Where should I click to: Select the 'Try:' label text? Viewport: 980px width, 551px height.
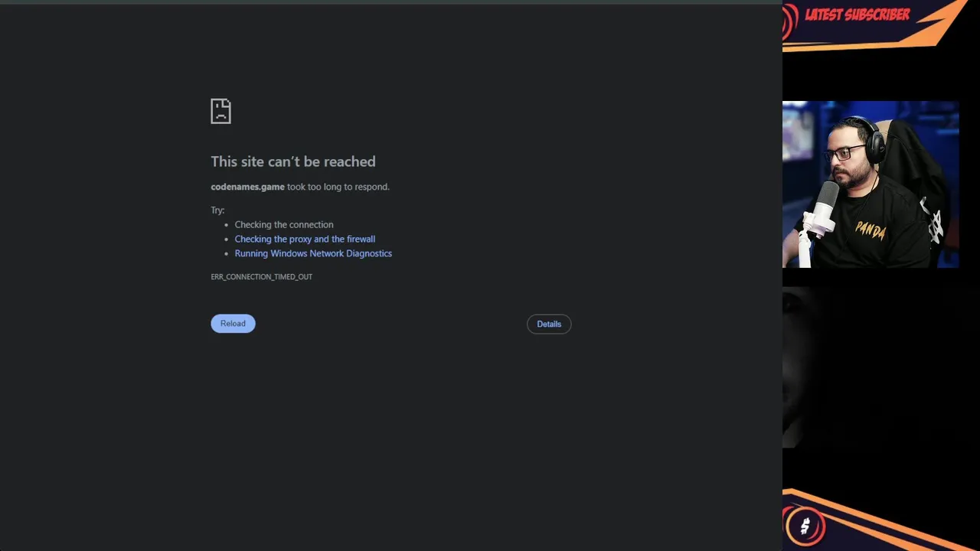click(x=217, y=210)
